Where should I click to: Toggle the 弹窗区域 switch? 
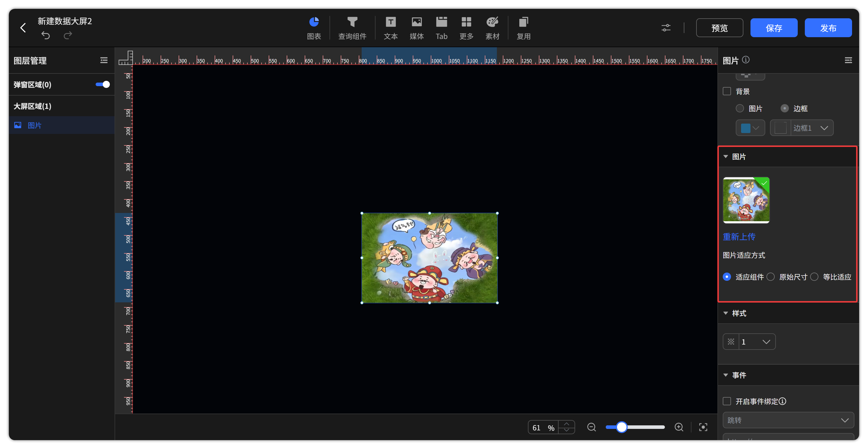(102, 84)
